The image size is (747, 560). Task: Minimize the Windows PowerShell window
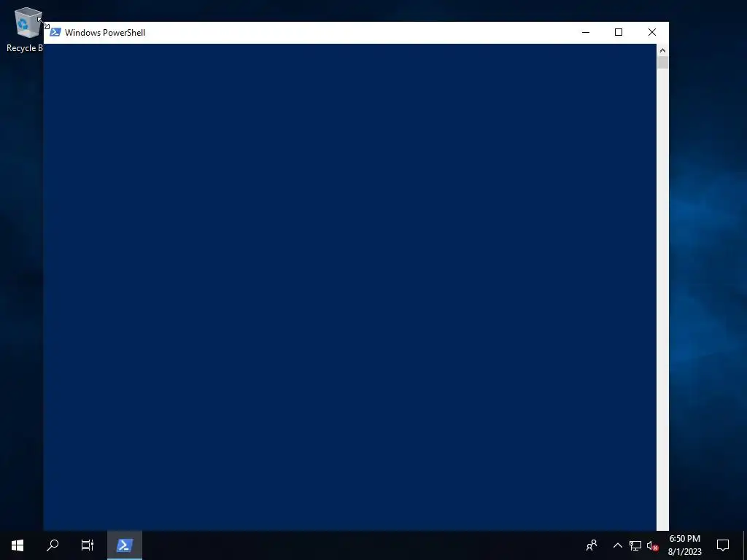[x=586, y=32]
